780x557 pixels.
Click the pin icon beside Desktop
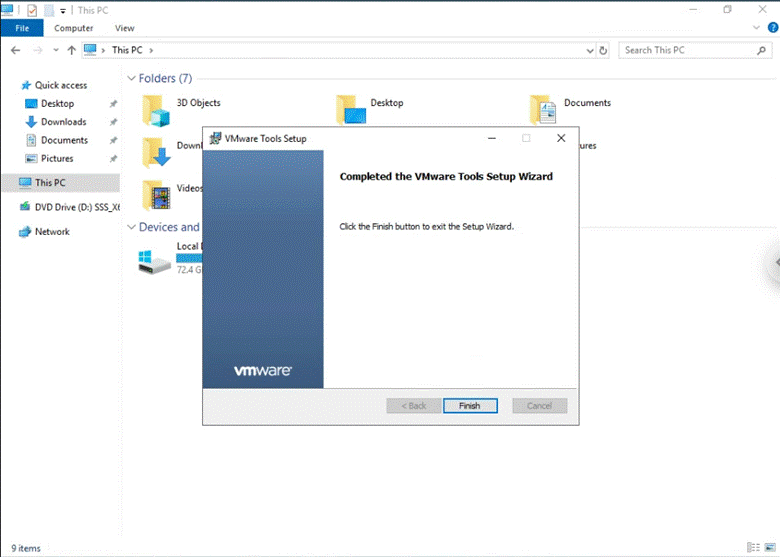(113, 103)
